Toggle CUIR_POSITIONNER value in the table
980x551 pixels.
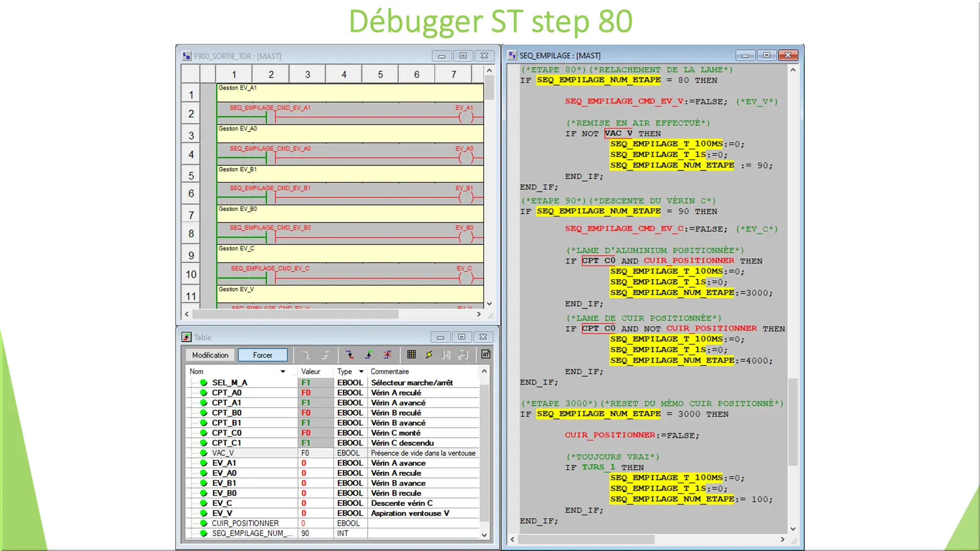tap(303, 523)
